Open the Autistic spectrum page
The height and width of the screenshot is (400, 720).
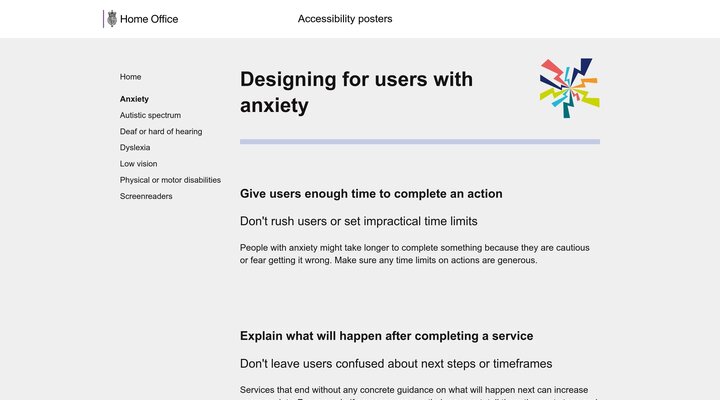pyautogui.click(x=150, y=115)
